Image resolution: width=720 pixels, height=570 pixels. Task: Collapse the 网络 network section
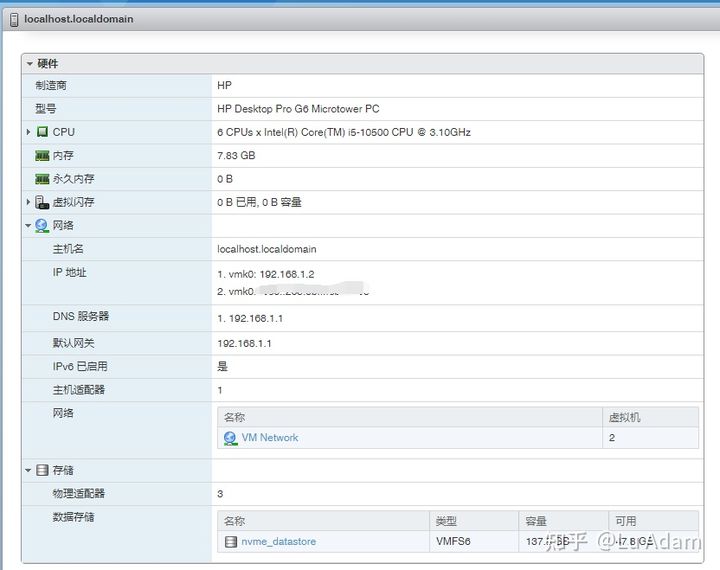[x=28, y=226]
